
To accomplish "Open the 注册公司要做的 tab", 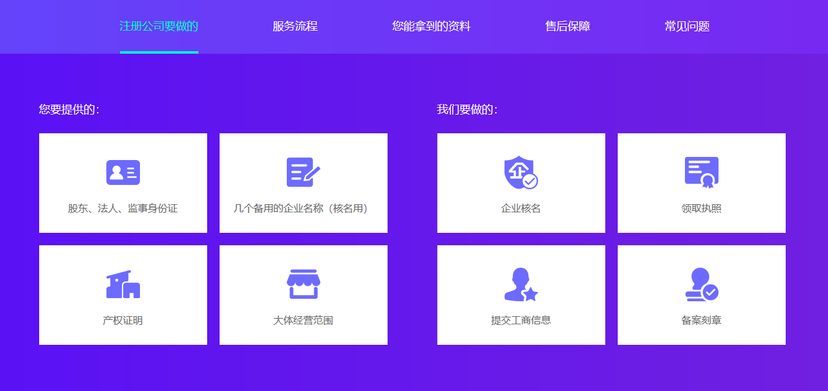I will 159,26.
